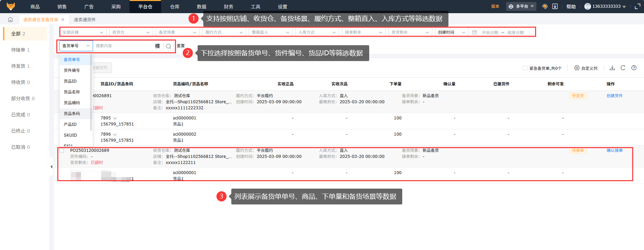
Task: Click the search magnifier icon
Action: [x=169, y=46]
